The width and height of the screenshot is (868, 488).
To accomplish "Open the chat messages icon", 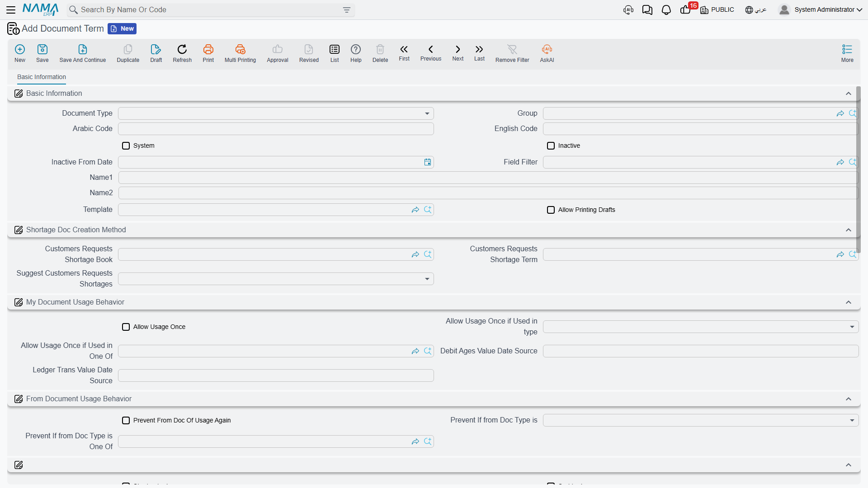I will coord(647,10).
